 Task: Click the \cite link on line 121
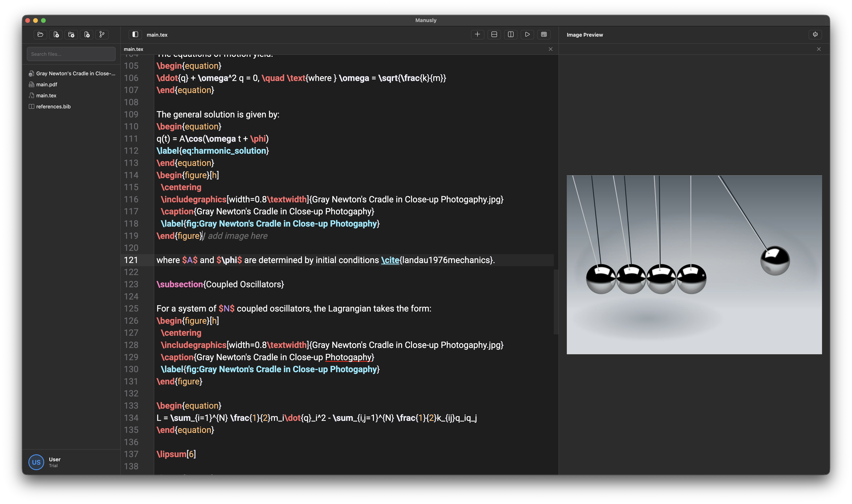390,260
